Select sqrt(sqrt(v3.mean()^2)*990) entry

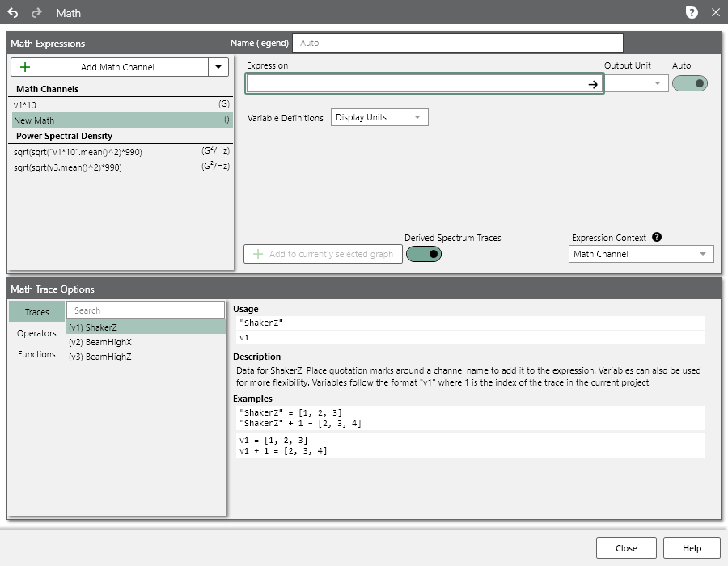(x=121, y=167)
